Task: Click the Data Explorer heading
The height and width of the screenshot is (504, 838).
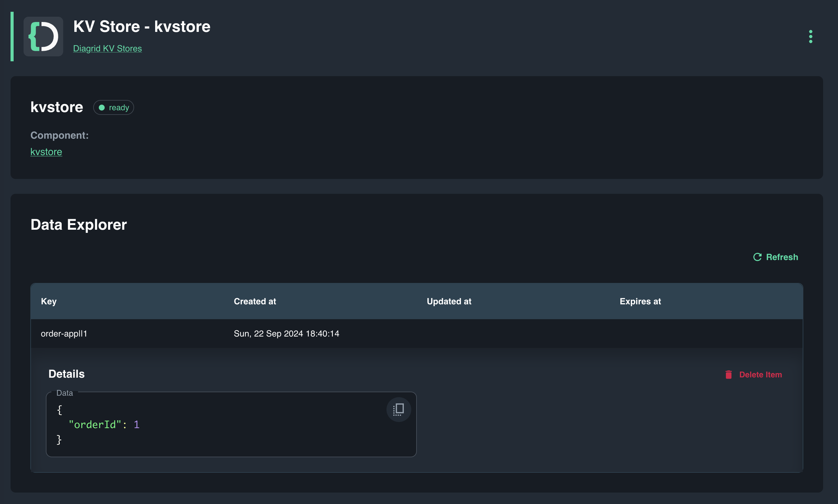Action: point(78,224)
